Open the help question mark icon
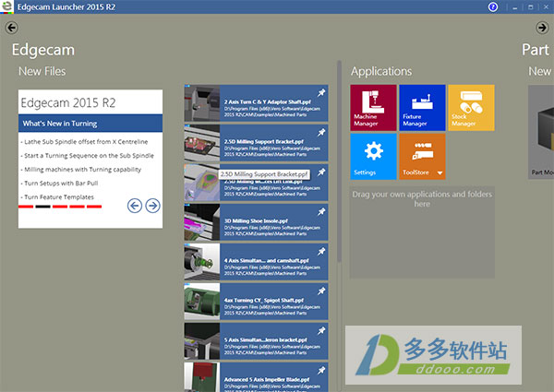Viewport: 554px width, 392px height. 493,7
